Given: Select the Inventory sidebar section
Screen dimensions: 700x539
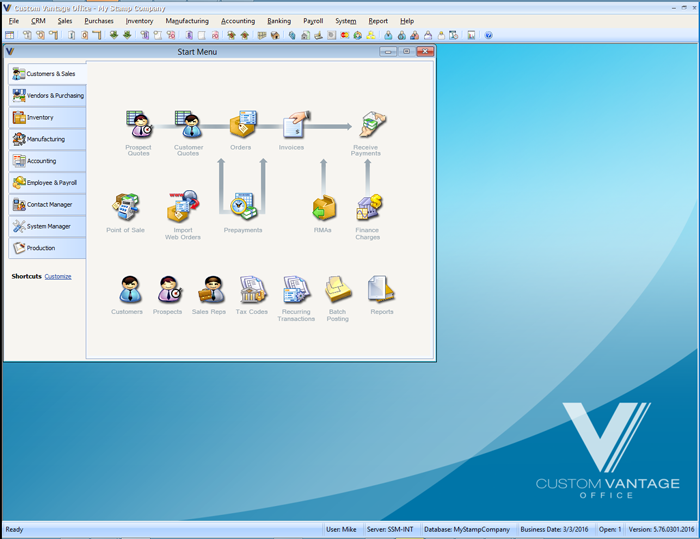Looking at the screenshot, I should point(47,117).
